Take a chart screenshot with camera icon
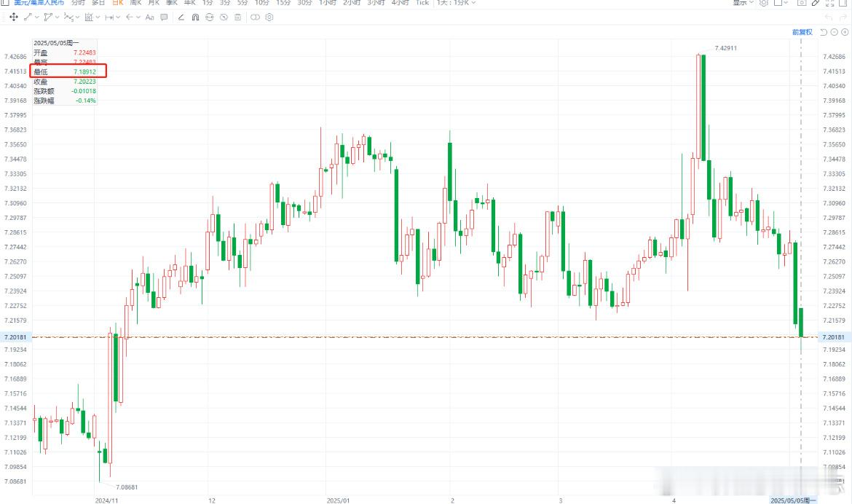852x504 pixels. [x=802, y=3]
